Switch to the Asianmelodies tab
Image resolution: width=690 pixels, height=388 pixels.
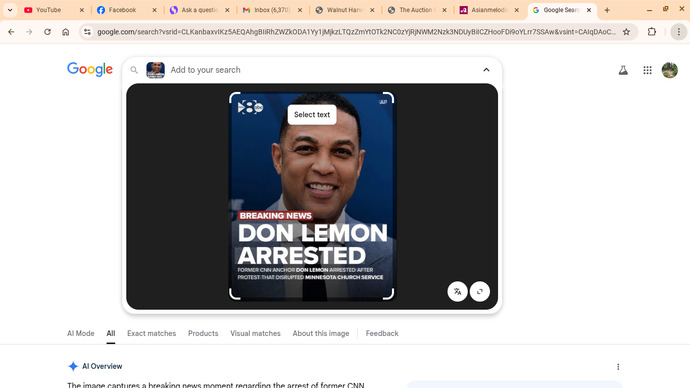[490, 10]
